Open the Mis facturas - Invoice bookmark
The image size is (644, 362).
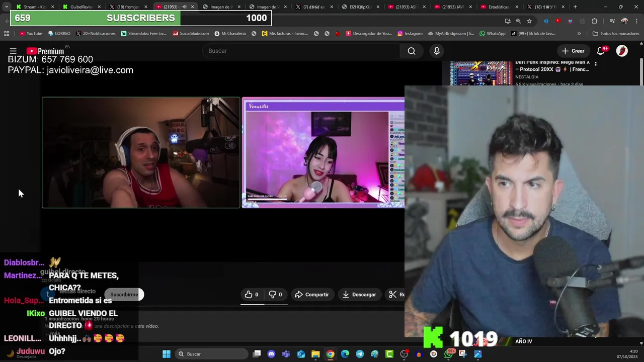(x=285, y=34)
